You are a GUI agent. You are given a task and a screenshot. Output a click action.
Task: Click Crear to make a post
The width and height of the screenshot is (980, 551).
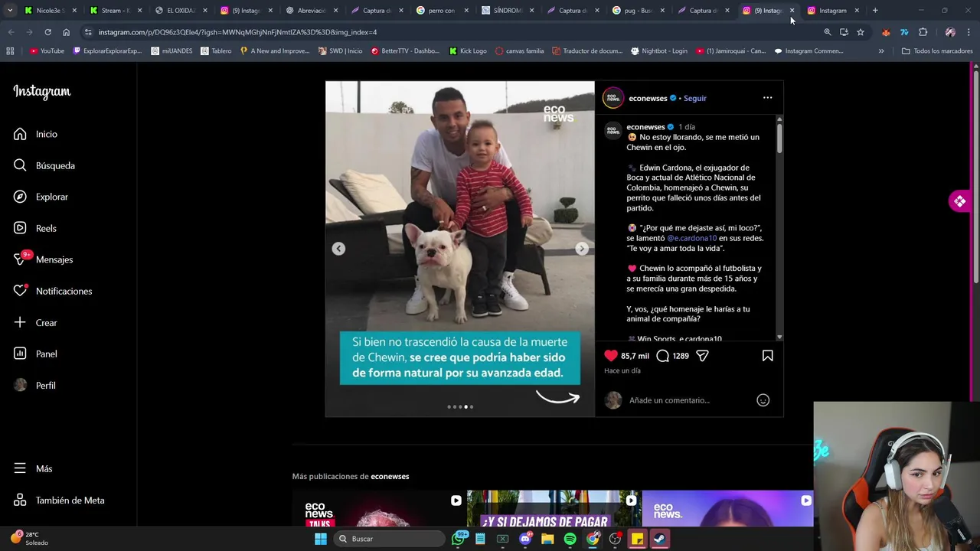(35, 322)
